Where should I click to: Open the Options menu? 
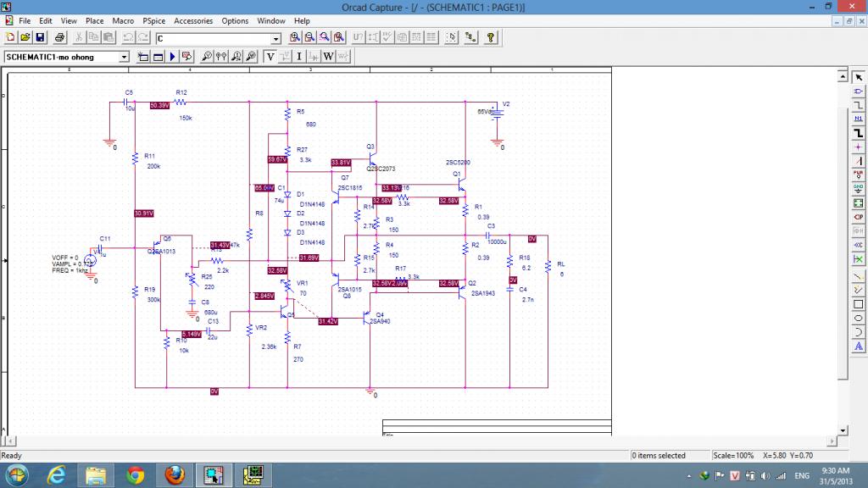pyautogui.click(x=235, y=20)
